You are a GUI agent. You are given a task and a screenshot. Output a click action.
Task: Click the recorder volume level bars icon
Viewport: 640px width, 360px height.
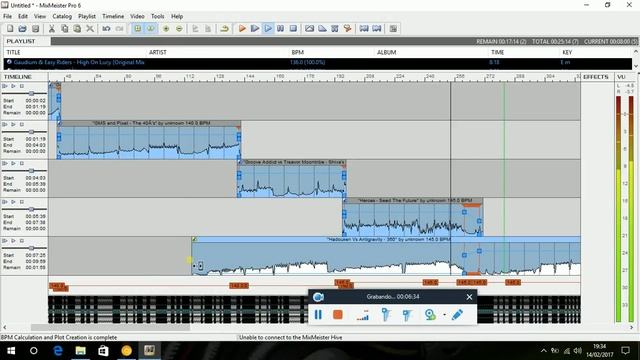click(362, 315)
